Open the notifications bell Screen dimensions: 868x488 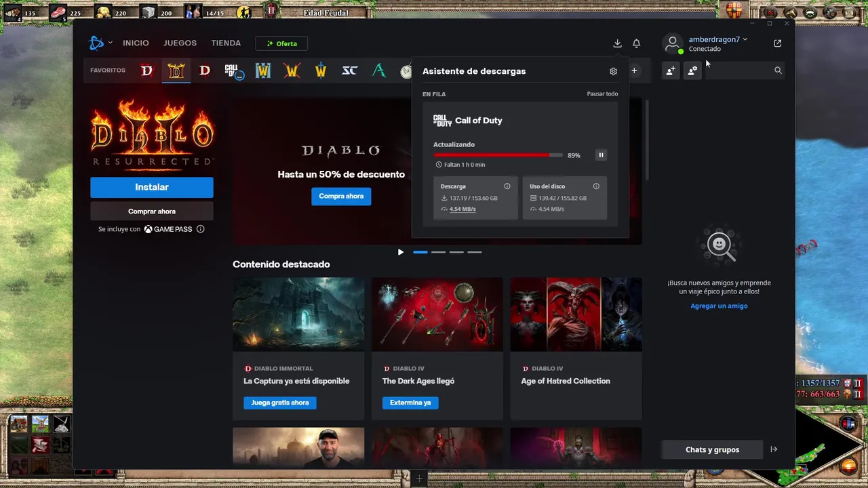(636, 43)
